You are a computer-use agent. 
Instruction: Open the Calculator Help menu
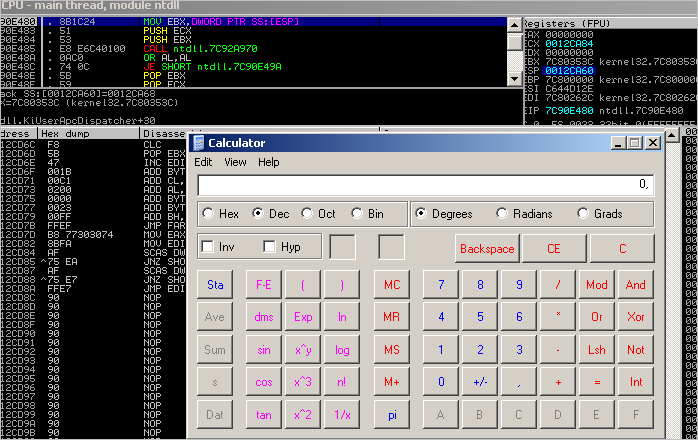click(x=269, y=162)
